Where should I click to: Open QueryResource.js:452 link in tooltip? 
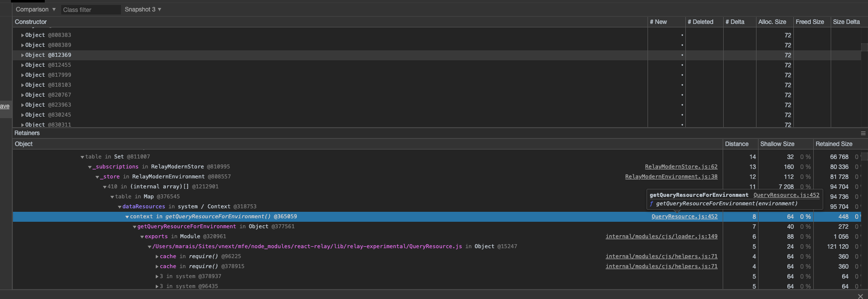[x=786, y=195]
